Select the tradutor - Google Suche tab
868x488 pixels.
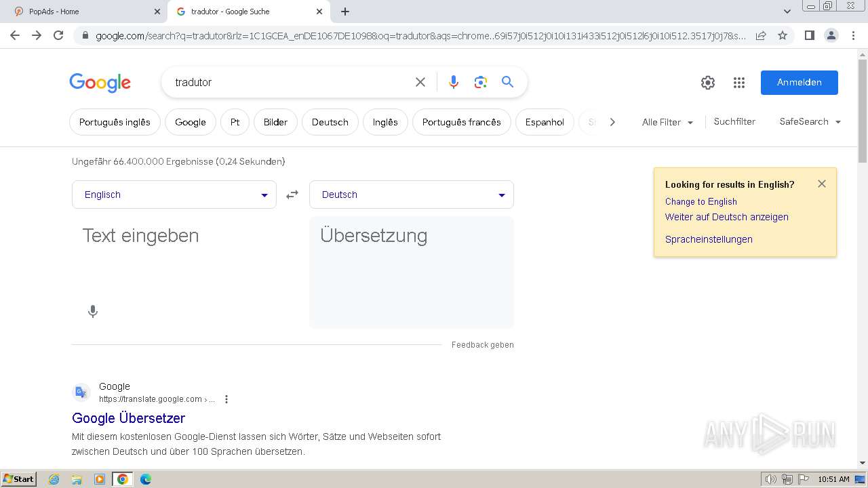point(248,12)
